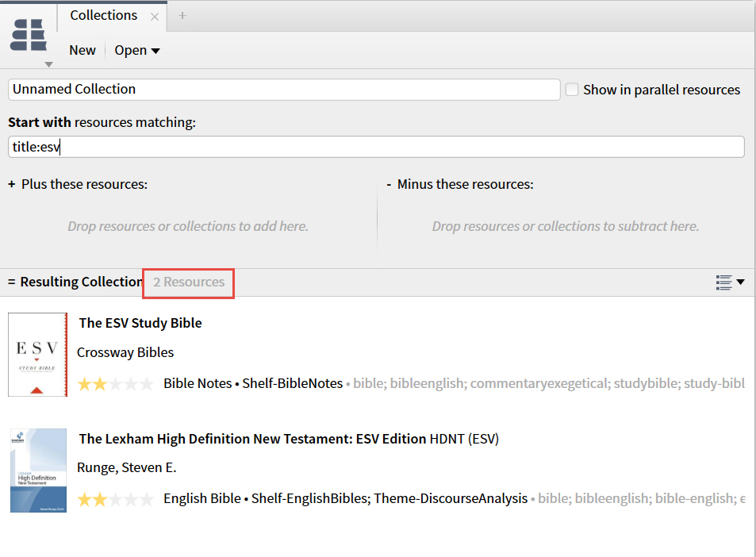The width and height of the screenshot is (756, 557).
Task: Open Lexham High Definition New Testament thumbnail
Action: coord(39,471)
